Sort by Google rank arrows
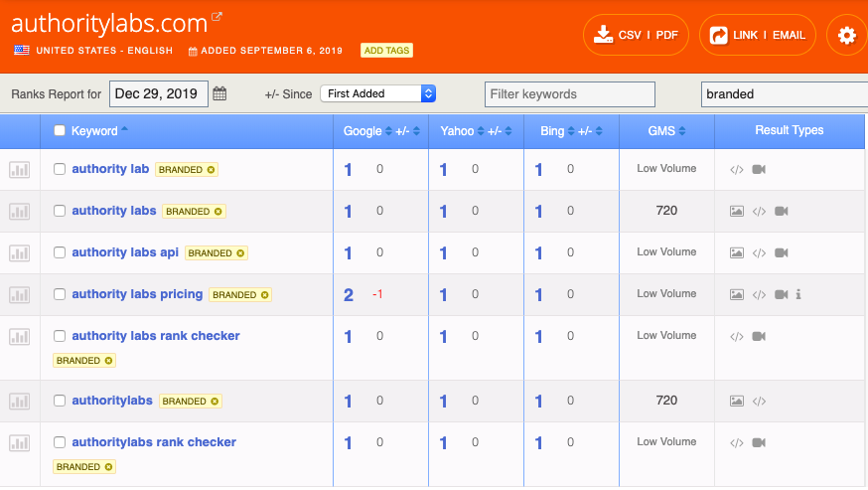The image size is (868, 490). point(388,131)
